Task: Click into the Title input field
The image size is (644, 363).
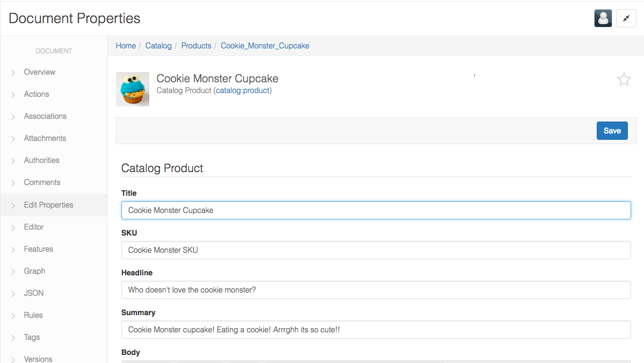Action: tap(376, 210)
